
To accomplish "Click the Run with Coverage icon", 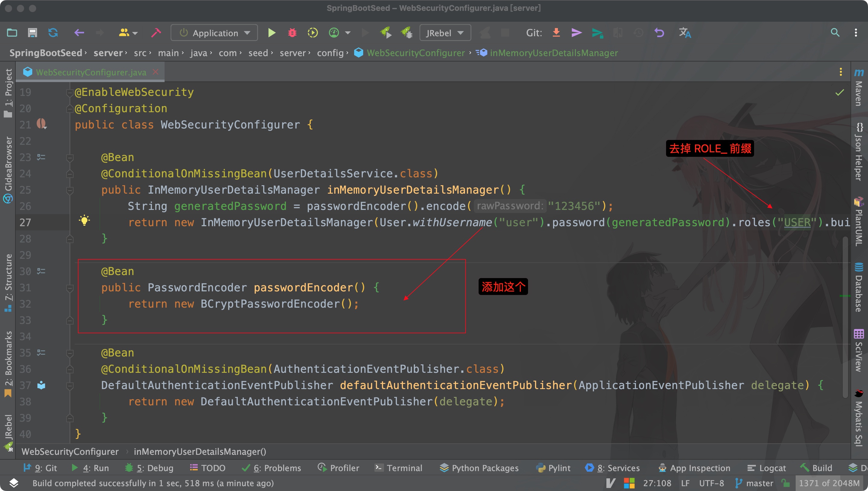I will [x=313, y=33].
